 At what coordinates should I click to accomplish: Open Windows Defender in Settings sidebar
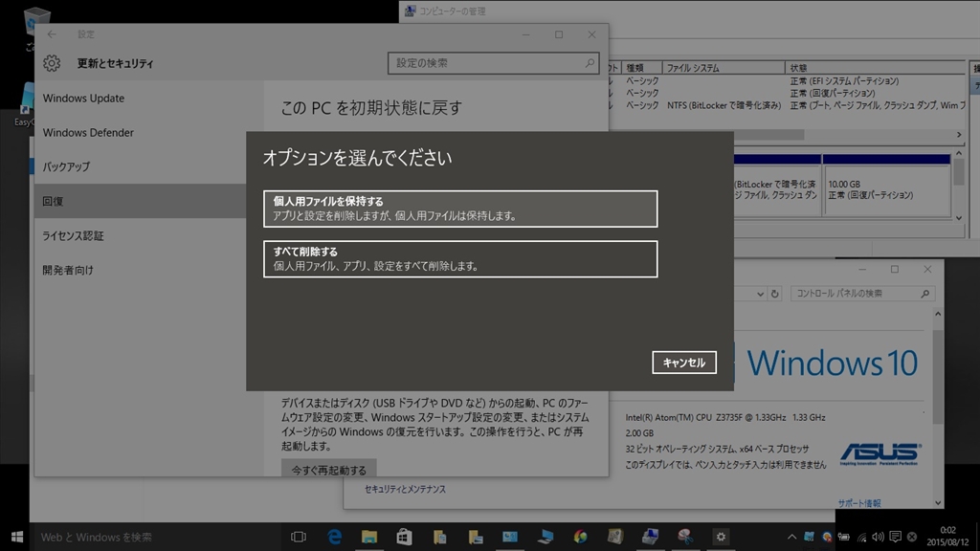pos(88,132)
